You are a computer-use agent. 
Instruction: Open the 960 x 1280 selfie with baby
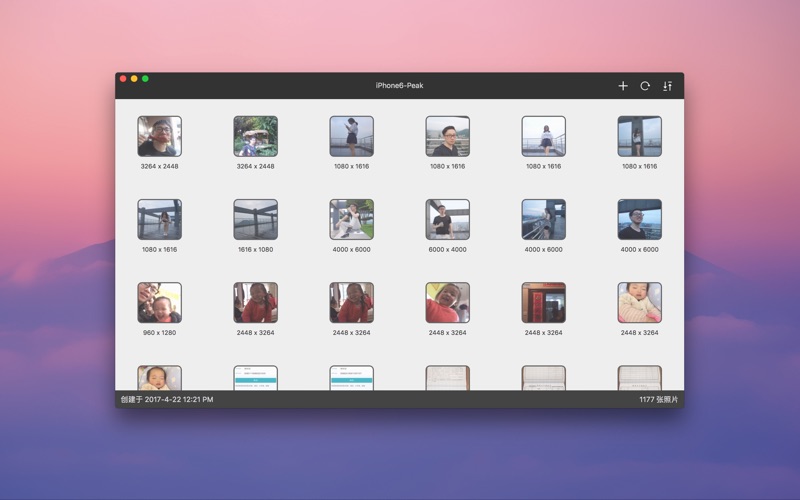coord(160,303)
